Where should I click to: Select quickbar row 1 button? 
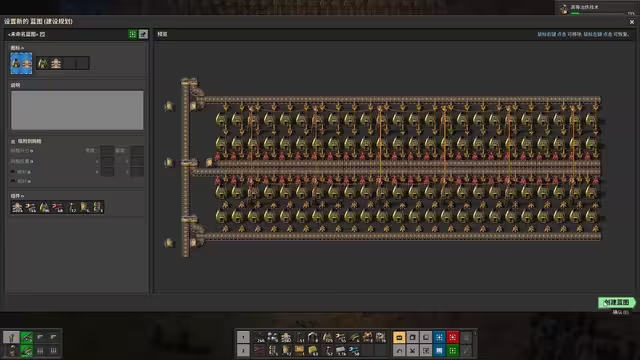(x=243, y=337)
